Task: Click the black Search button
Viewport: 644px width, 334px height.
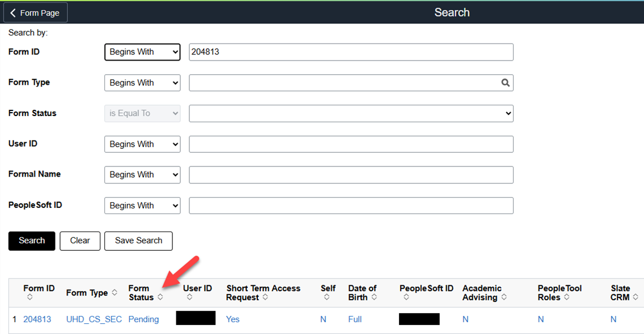Action: click(32, 241)
